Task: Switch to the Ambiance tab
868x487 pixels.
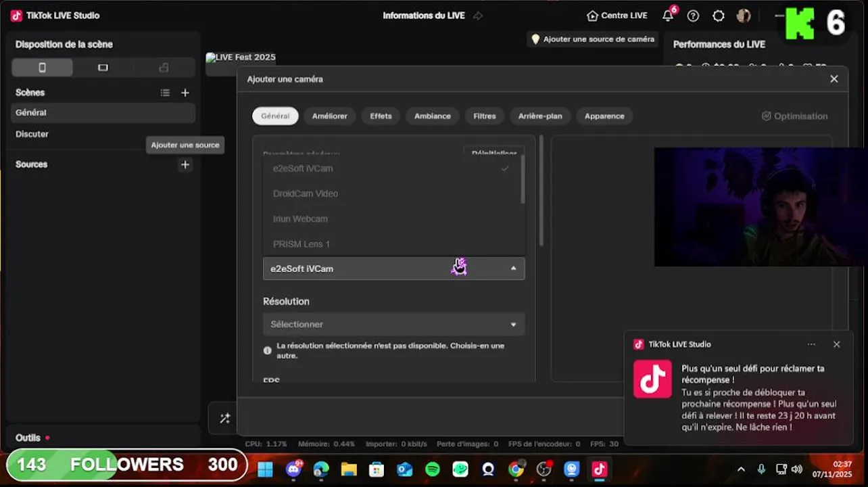Action: pos(433,116)
